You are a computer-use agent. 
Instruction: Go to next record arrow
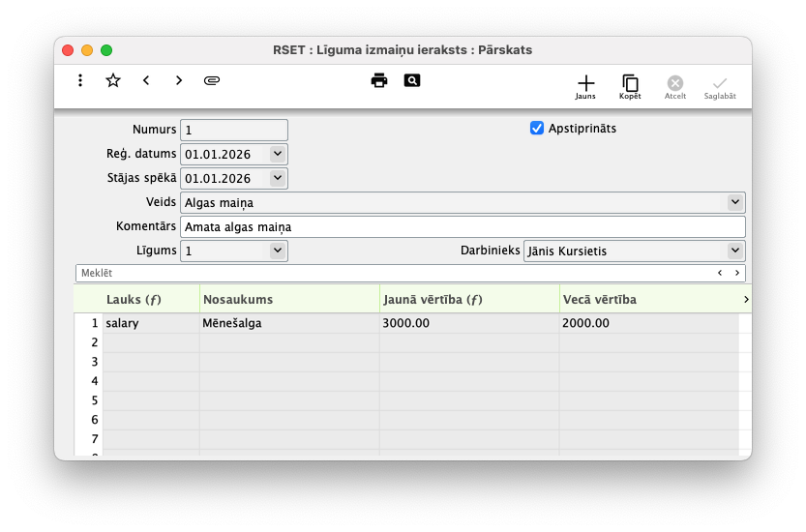(179, 80)
